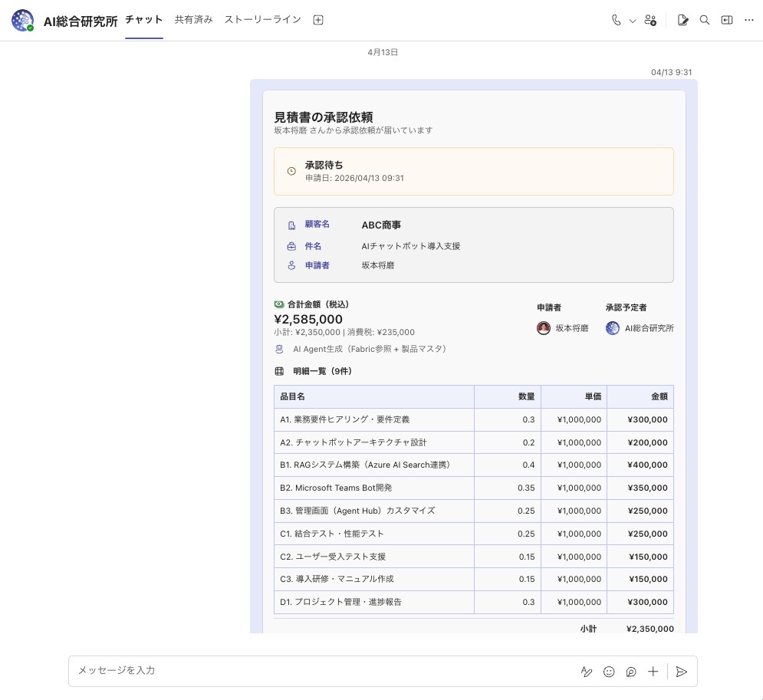
Task: Click the money icon beside 合計金額
Action: coord(279,304)
